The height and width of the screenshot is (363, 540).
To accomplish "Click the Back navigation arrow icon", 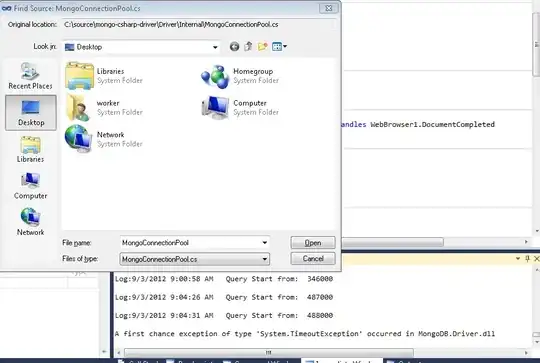I will click(235, 46).
